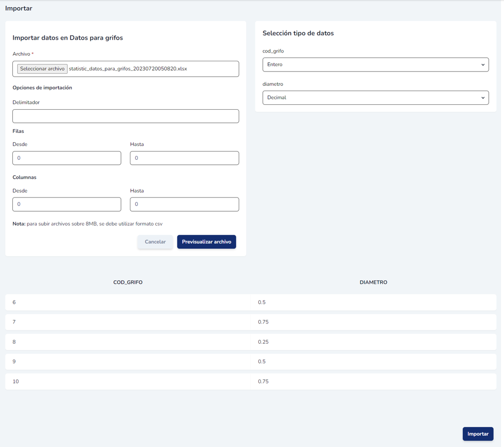
Task: Select the table row with cod_grifo 6
Action: pyautogui.click(x=127, y=302)
